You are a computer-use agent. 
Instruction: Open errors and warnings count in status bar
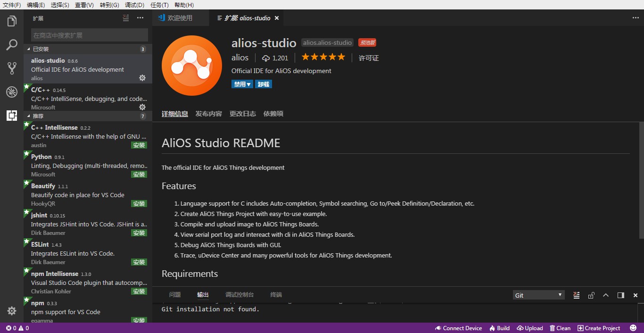coord(17,328)
